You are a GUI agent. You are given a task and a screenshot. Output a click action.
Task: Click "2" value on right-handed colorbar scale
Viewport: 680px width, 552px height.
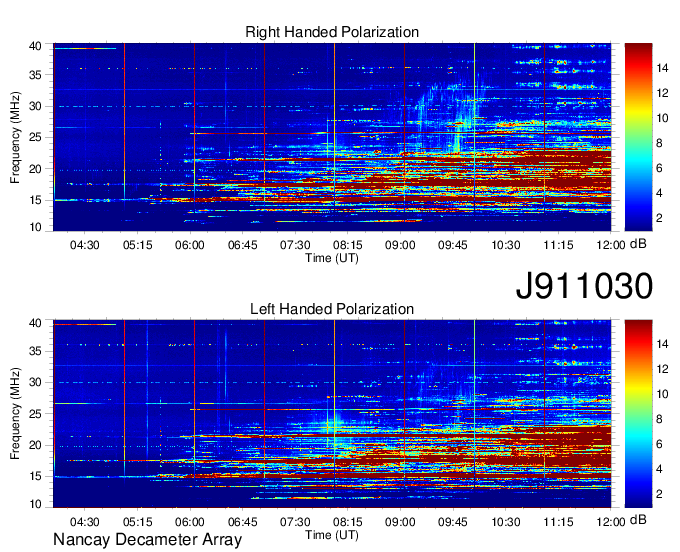[659, 218]
